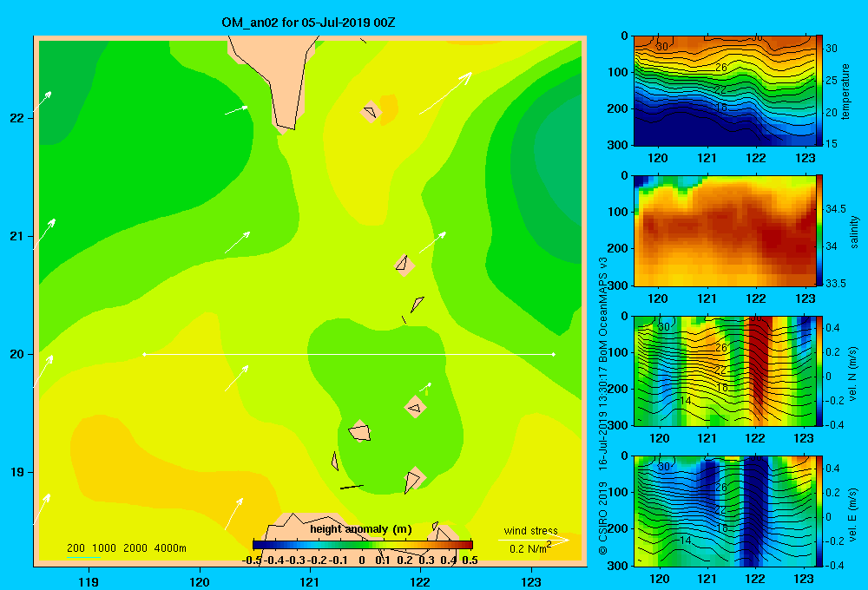868x590 pixels.
Task: Open the northward velocity cross-section panel
Action: 725,370
